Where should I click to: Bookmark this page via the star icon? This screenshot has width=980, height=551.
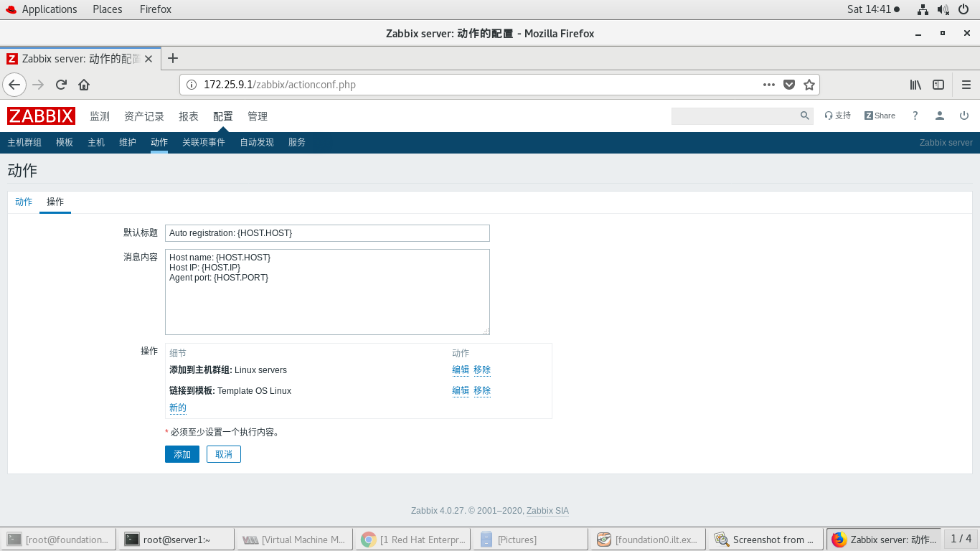click(x=810, y=84)
